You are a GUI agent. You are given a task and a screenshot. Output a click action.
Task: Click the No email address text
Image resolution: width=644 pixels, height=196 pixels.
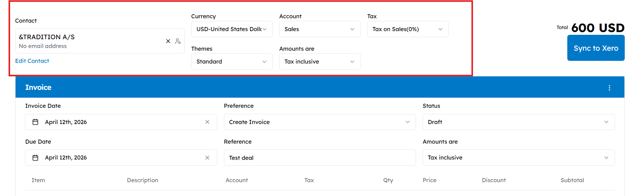pyautogui.click(x=43, y=46)
